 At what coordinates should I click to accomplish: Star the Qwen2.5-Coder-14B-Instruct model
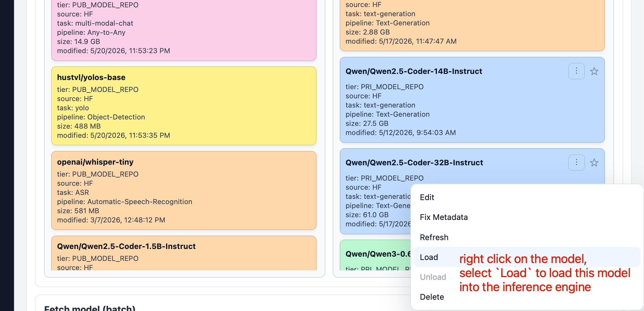pyautogui.click(x=594, y=71)
